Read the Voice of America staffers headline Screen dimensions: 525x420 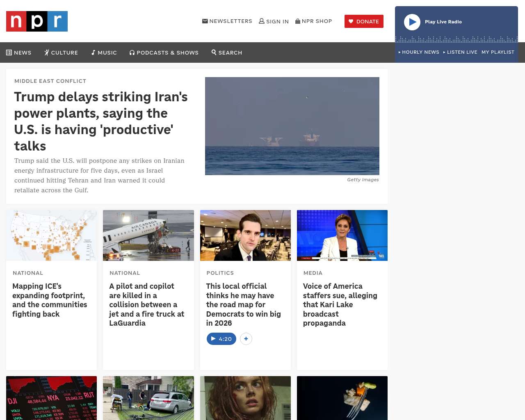coord(340,304)
